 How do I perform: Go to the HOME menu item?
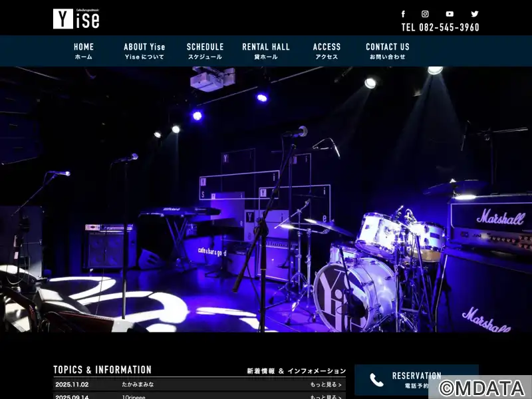point(84,51)
